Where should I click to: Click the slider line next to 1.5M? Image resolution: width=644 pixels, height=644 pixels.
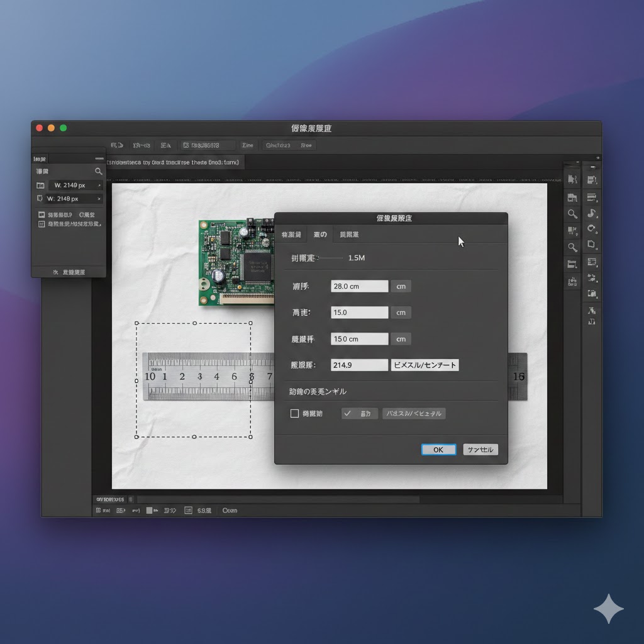pyautogui.click(x=331, y=258)
